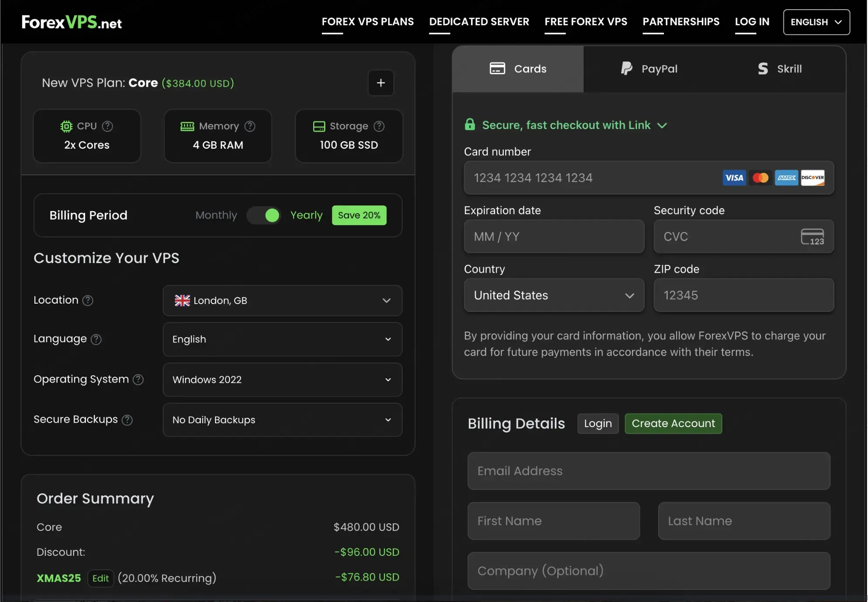The width and height of the screenshot is (868, 602).
Task: Click the Save 20% badge
Action: [359, 215]
